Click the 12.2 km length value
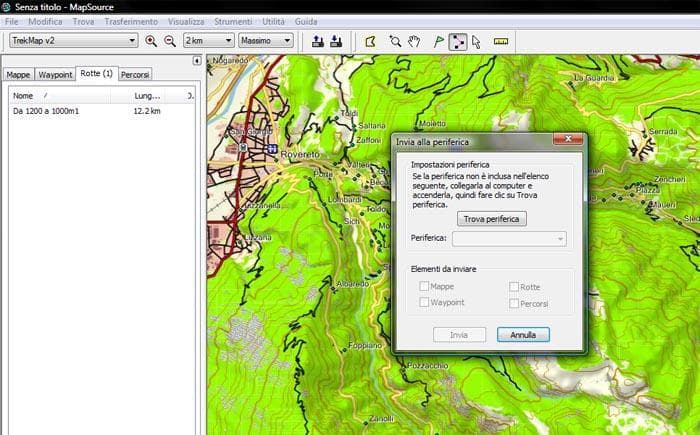 147,111
